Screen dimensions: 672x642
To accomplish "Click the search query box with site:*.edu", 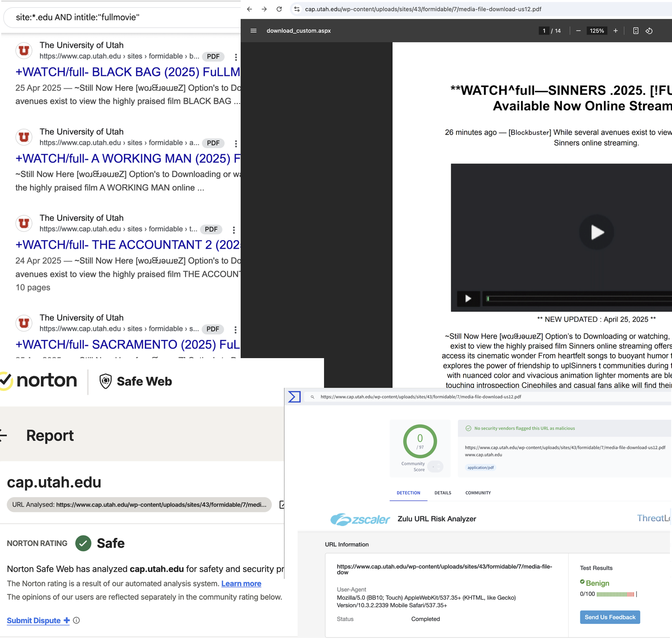I will (122, 17).
